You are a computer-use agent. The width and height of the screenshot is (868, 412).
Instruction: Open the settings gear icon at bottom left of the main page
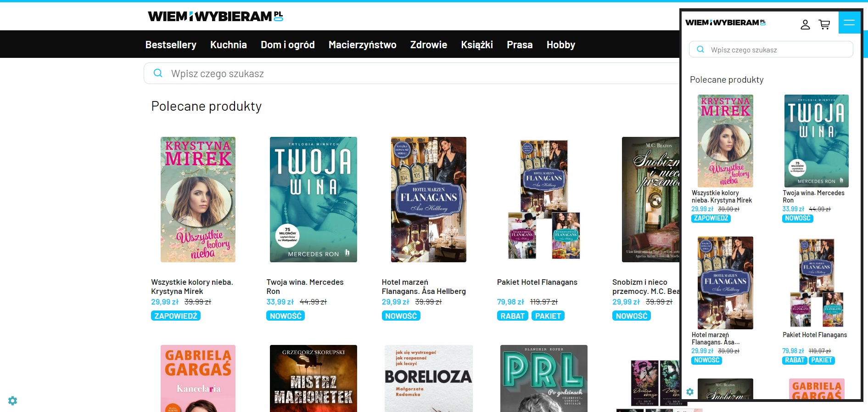(x=13, y=401)
